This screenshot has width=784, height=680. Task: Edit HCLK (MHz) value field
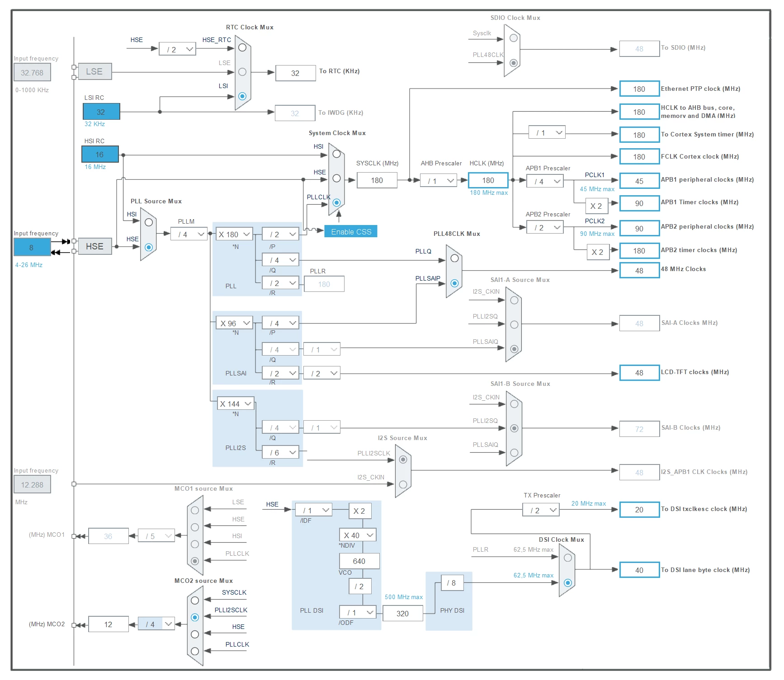[488, 180]
